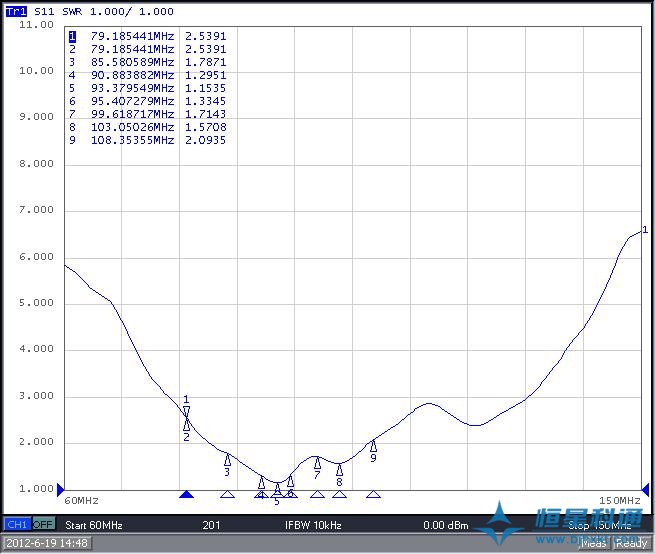Click the 201 sweep points field
This screenshot has width=655, height=554.
click(x=211, y=524)
